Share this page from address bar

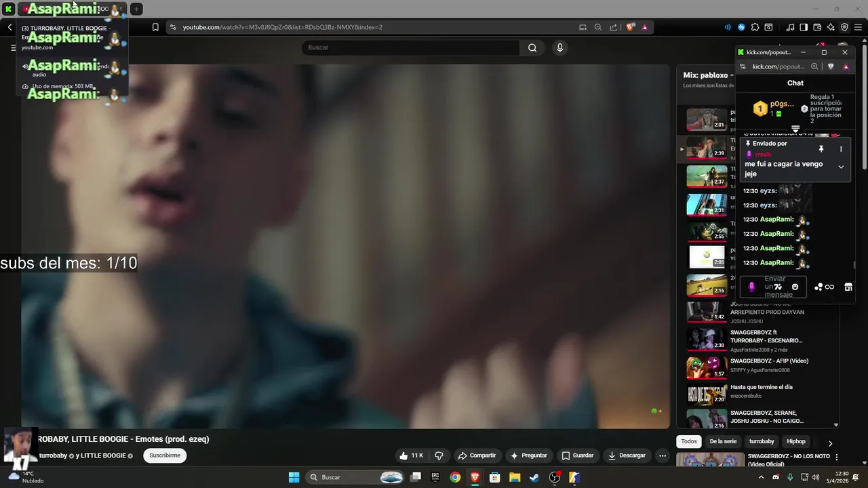(x=614, y=27)
